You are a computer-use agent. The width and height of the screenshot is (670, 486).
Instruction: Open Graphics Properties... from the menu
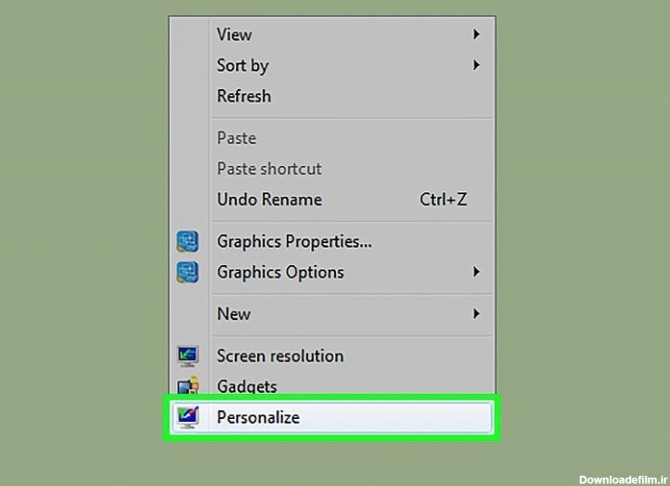(294, 241)
